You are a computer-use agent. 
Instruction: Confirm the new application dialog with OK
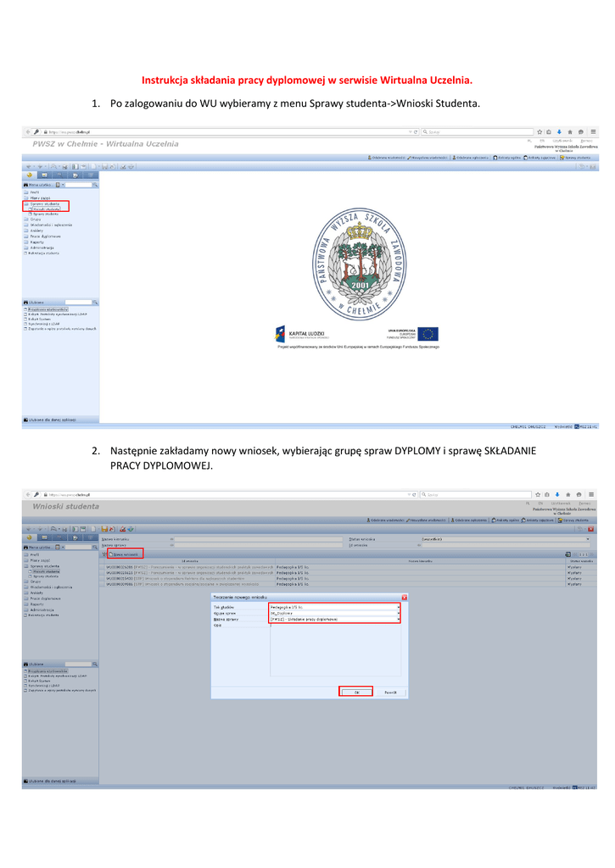coord(355,692)
